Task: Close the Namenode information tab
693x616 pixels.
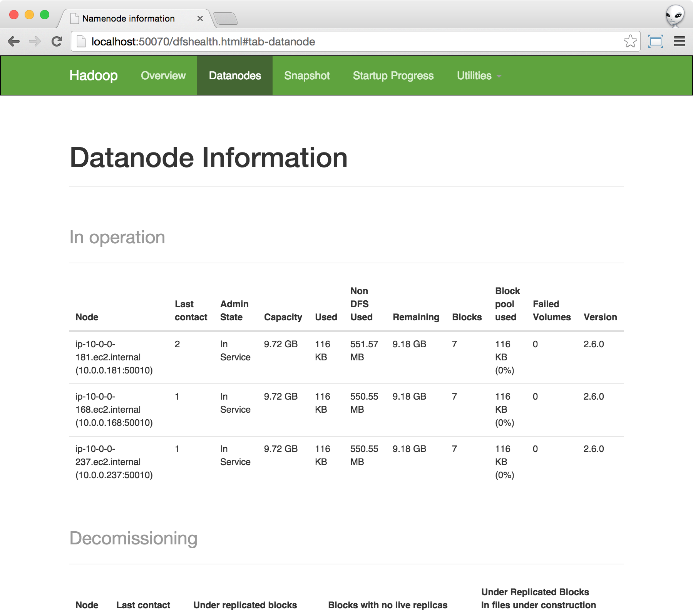Action: point(200,18)
